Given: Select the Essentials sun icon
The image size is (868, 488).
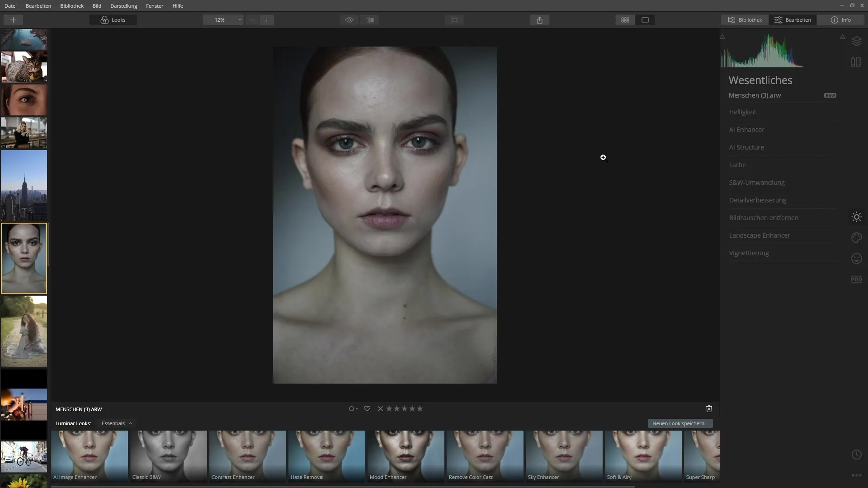Looking at the screenshot, I should (x=856, y=217).
